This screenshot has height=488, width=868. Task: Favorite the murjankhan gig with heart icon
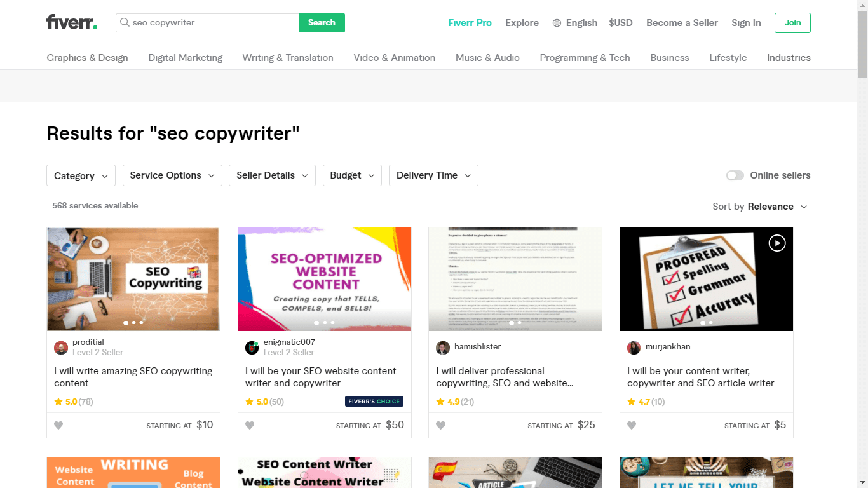pos(632,425)
